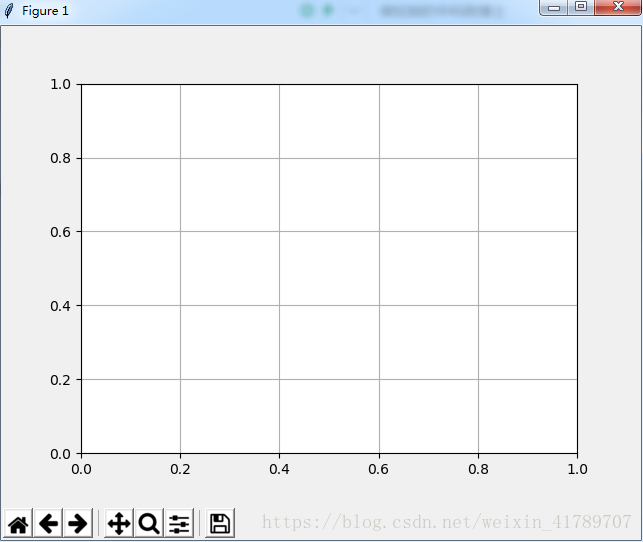643x542 pixels.
Task: Click the y-axis tick label 0.6
Action: (x=60, y=232)
